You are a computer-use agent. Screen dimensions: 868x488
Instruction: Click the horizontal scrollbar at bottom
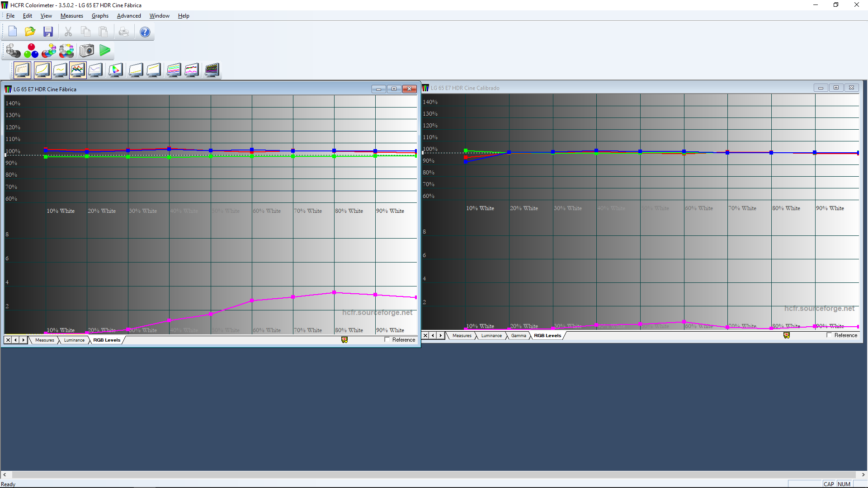tap(434, 475)
